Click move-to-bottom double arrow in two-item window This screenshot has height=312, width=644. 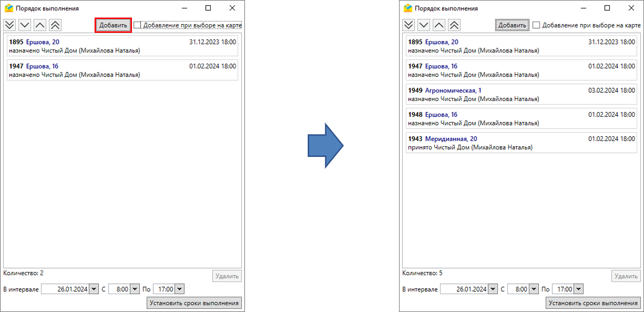click(9, 25)
